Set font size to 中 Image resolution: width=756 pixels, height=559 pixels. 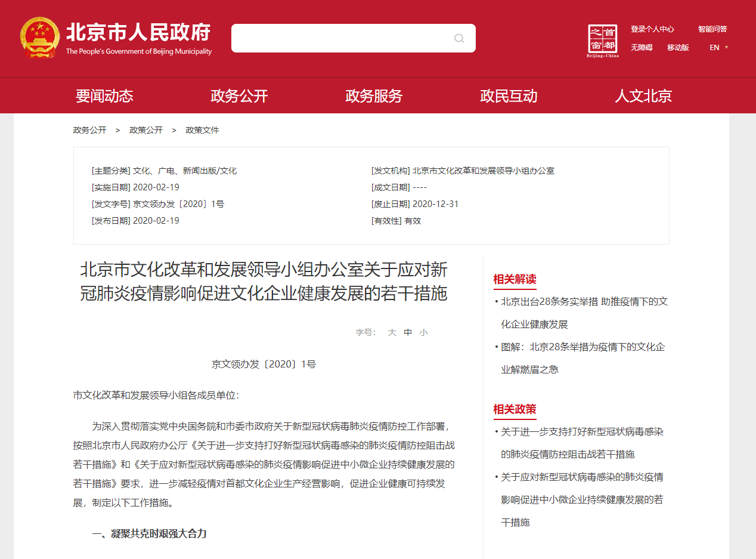pyautogui.click(x=408, y=332)
